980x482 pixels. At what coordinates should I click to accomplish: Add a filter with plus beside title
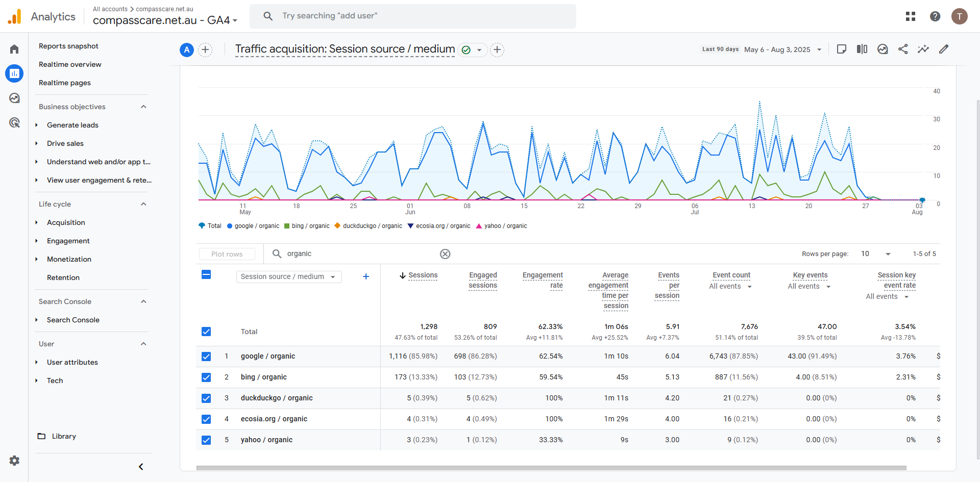(497, 49)
